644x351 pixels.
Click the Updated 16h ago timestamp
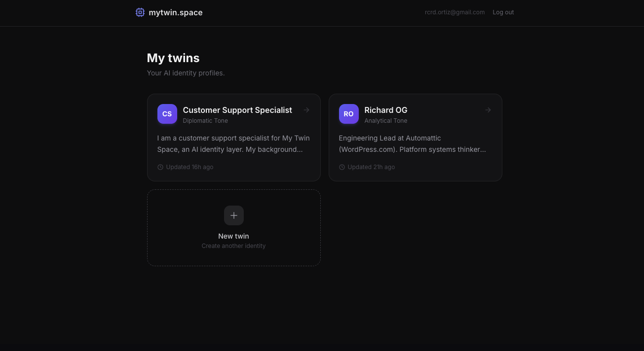click(x=189, y=167)
